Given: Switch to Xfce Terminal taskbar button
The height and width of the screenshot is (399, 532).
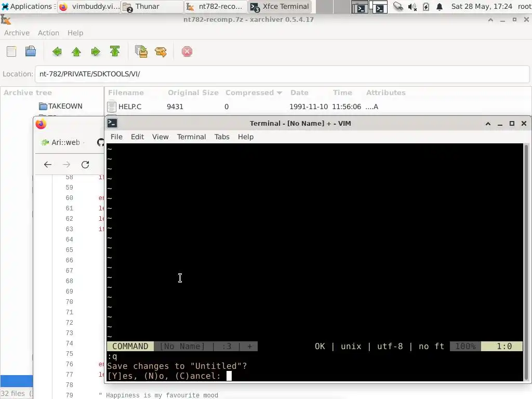Looking at the screenshot, I should pyautogui.click(x=280, y=6).
